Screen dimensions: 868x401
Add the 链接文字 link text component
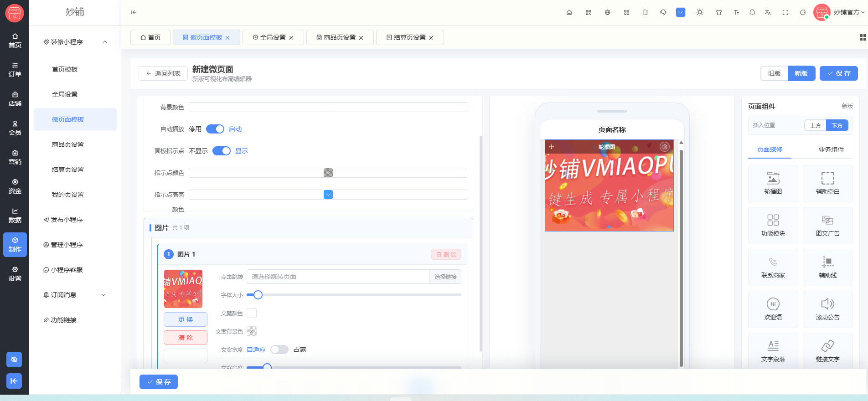(827, 351)
